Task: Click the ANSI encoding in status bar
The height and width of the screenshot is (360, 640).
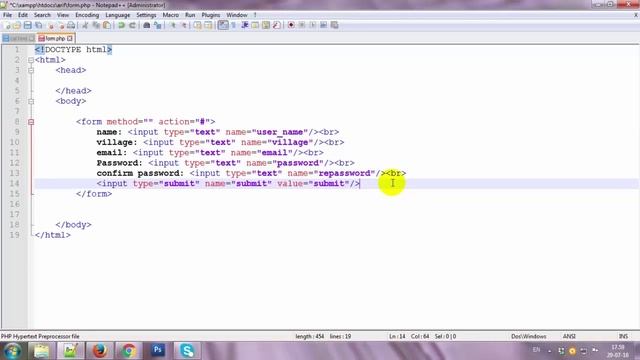Action: pos(569,337)
